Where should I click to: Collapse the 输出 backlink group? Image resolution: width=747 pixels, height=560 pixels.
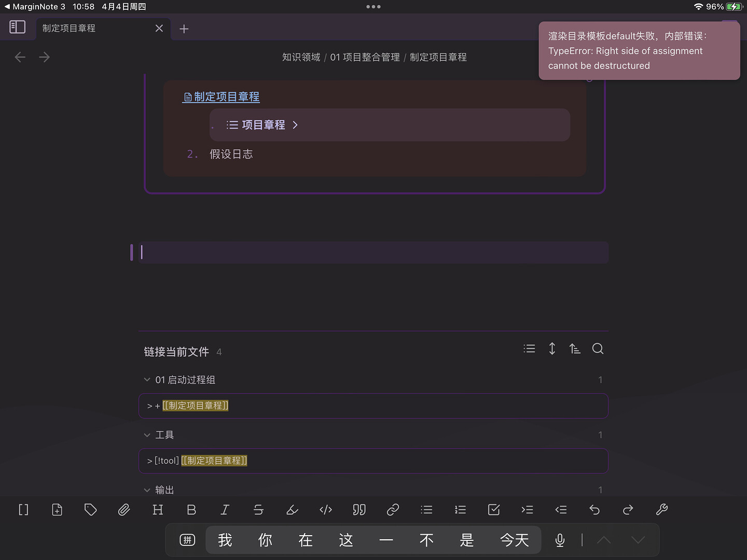pos(147,490)
